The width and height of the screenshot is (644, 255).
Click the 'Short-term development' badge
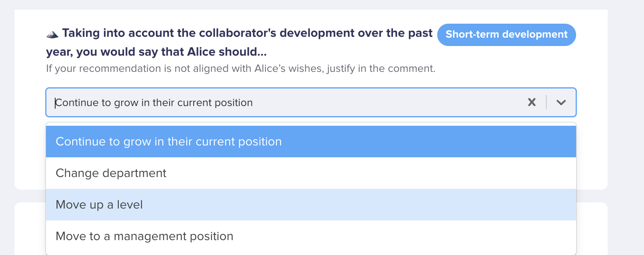(x=506, y=35)
